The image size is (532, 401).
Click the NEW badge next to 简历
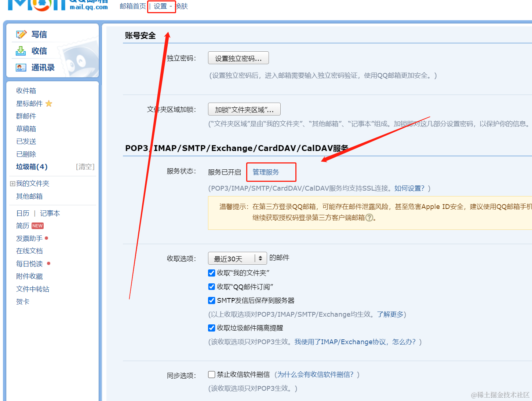click(37, 226)
